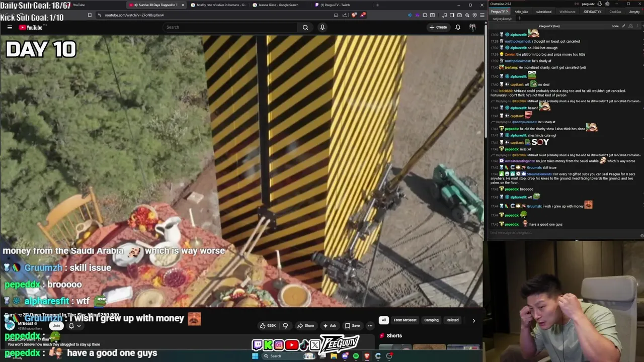This screenshot has width=644, height=362.
Task: Click the Windows taskbar Search box
Action: (289, 356)
